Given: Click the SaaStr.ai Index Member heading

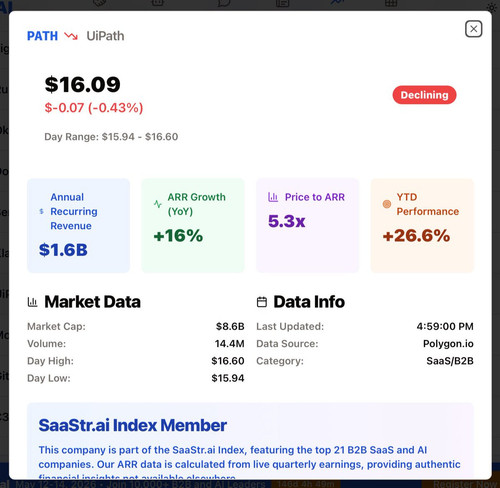Looking at the screenshot, I should 133,425.
